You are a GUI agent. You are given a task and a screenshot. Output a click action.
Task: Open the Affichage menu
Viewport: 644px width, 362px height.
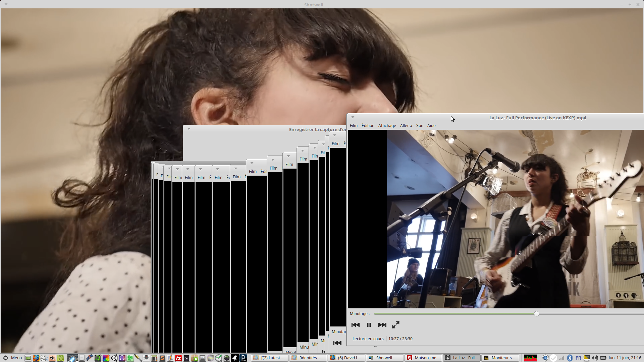pyautogui.click(x=387, y=125)
